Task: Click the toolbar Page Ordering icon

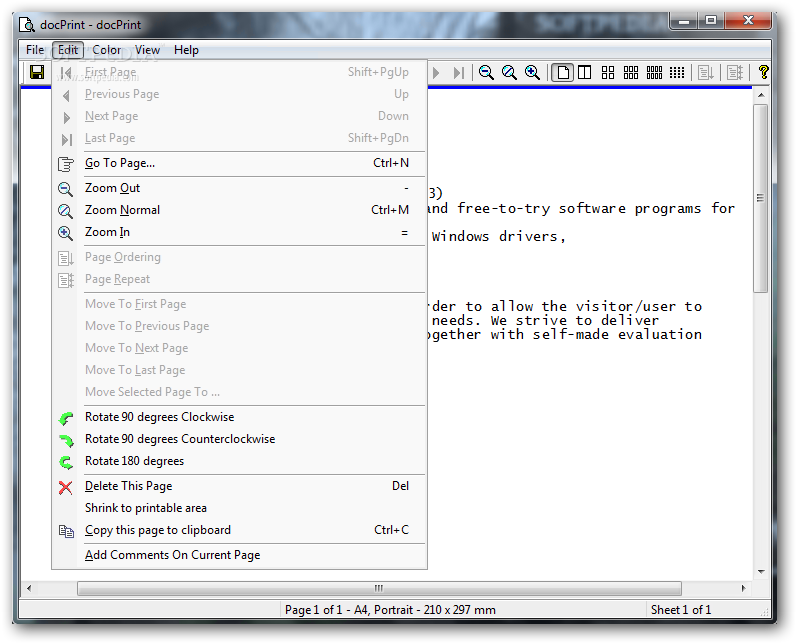Action: point(706,73)
